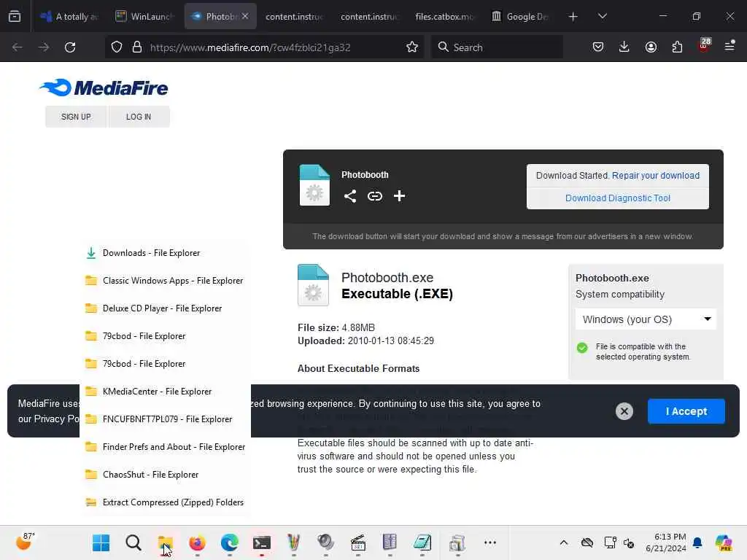This screenshot has height=560, width=747.
Task: Open the weather widget showing 87°
Action: (25, 542)
